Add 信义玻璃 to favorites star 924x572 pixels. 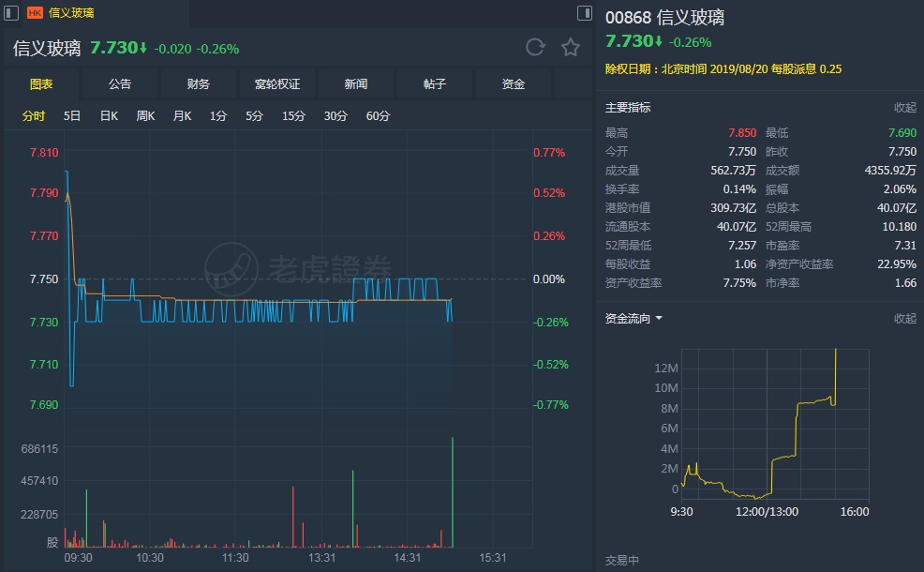click(570, 47)
